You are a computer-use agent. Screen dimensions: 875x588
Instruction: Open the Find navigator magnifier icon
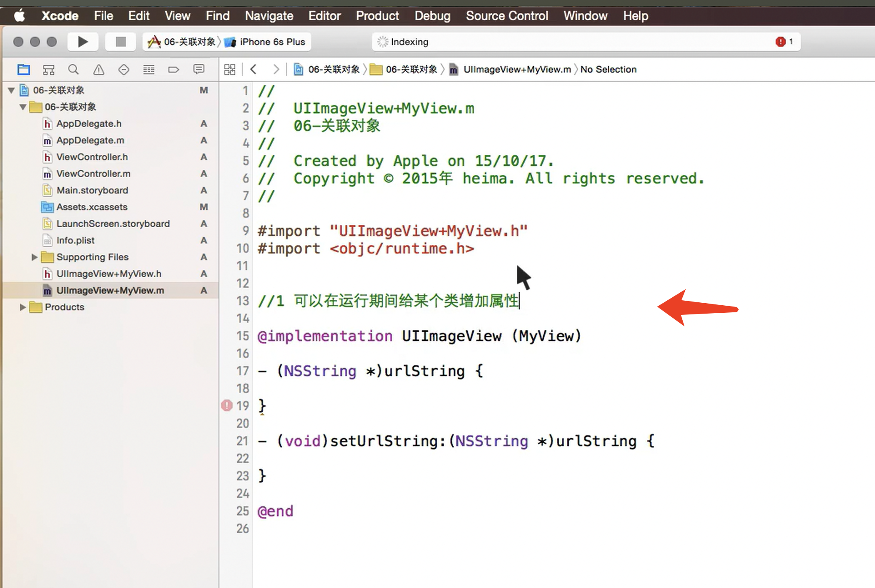[x=73, y=70]
